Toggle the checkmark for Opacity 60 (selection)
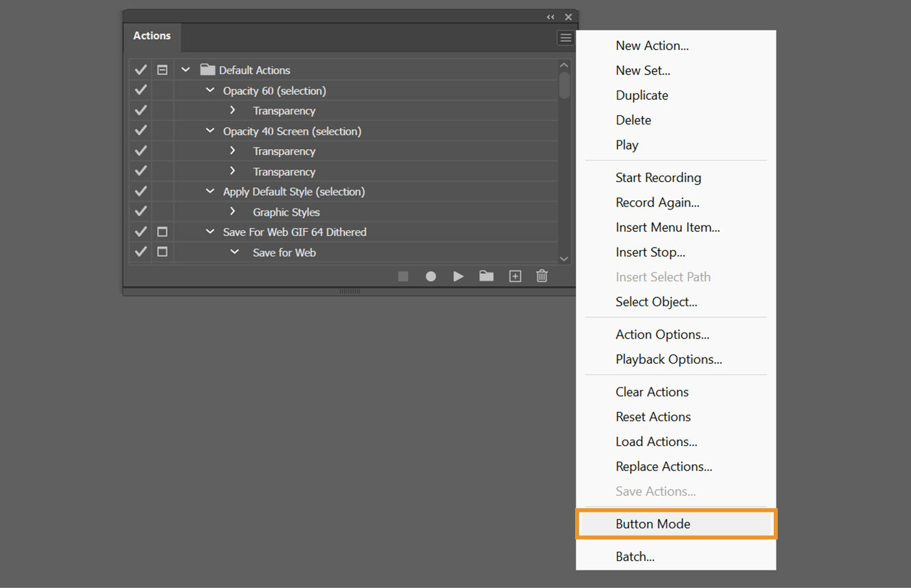 tap(140, 90)
